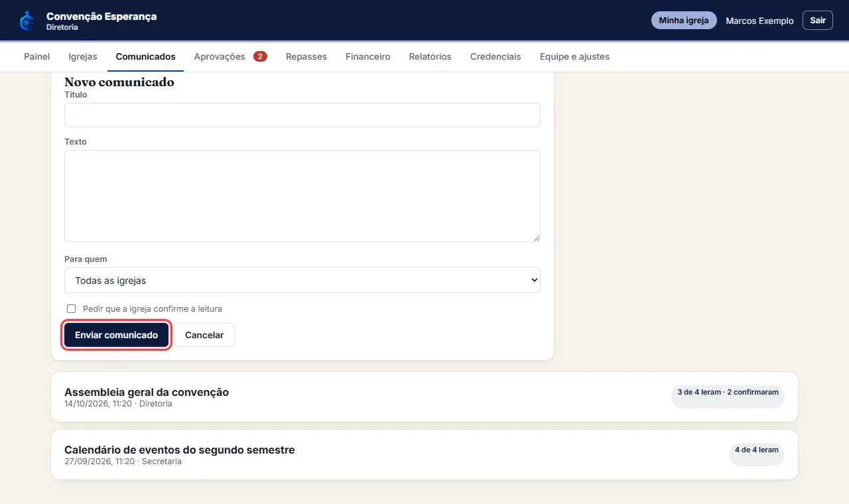Click the Convenção Esperança title text
849x504 pixels.
[x=101, y=17]
